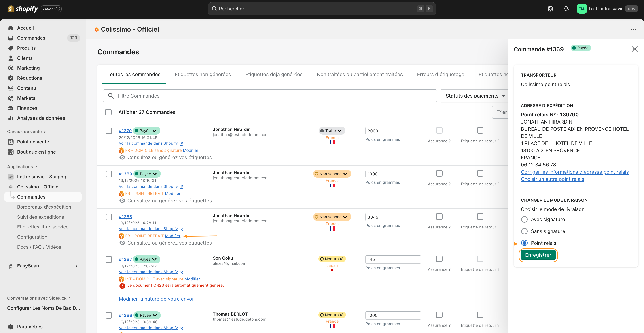Tick the Afficher 27 Commandes select-all checkbox

tap(108, 112)
